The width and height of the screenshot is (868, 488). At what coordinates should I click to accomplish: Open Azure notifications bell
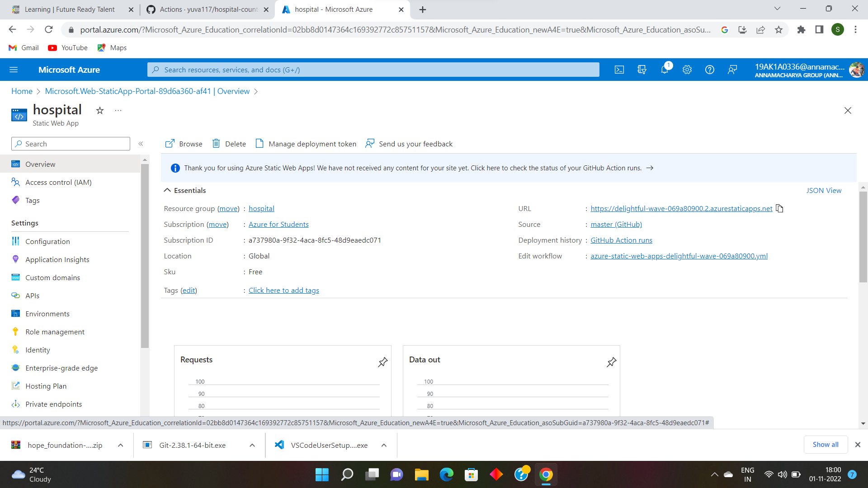pos(665,70)
